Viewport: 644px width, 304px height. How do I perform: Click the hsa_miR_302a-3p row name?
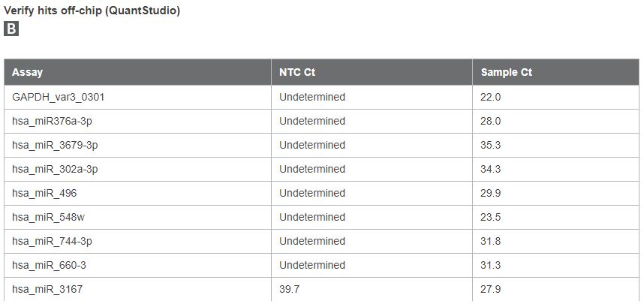click(x=55, y=169)
